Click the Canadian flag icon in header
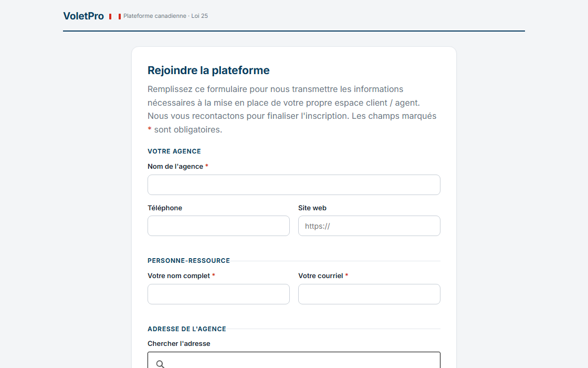Viewport: 588px width, 368px height. coord(115,16)
